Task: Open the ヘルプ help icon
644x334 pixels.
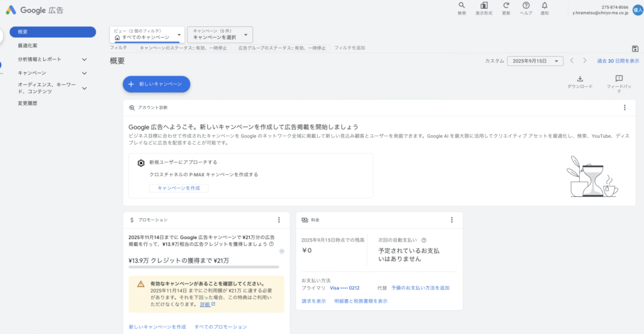Action: point(526,6)
